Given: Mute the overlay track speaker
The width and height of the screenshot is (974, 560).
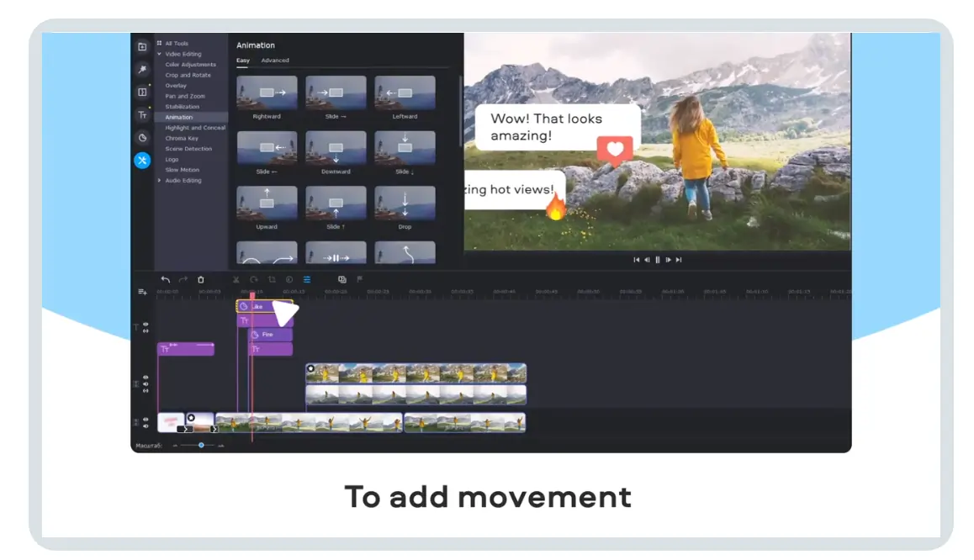Looking at the screenshot, I should pos(146,384).
